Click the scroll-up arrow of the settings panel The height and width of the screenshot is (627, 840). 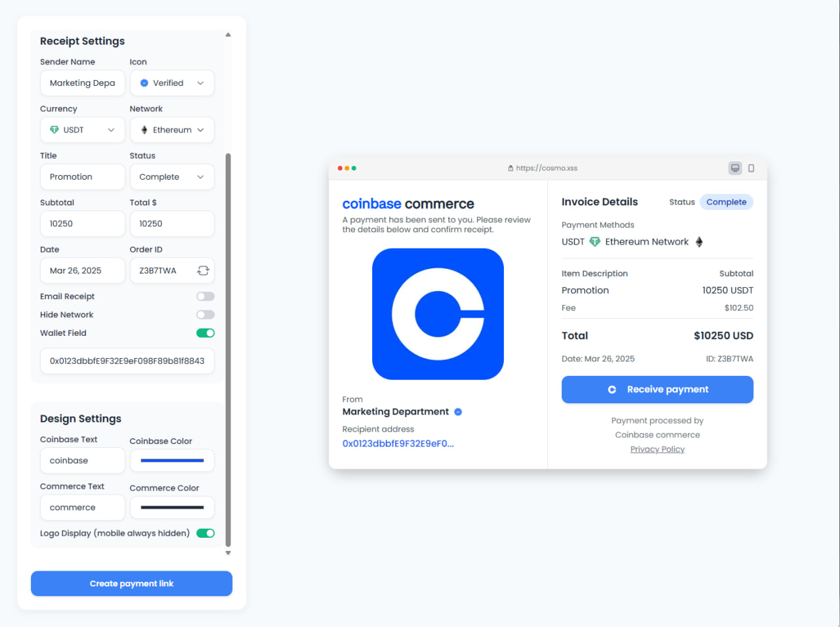(x=228, y=35)
